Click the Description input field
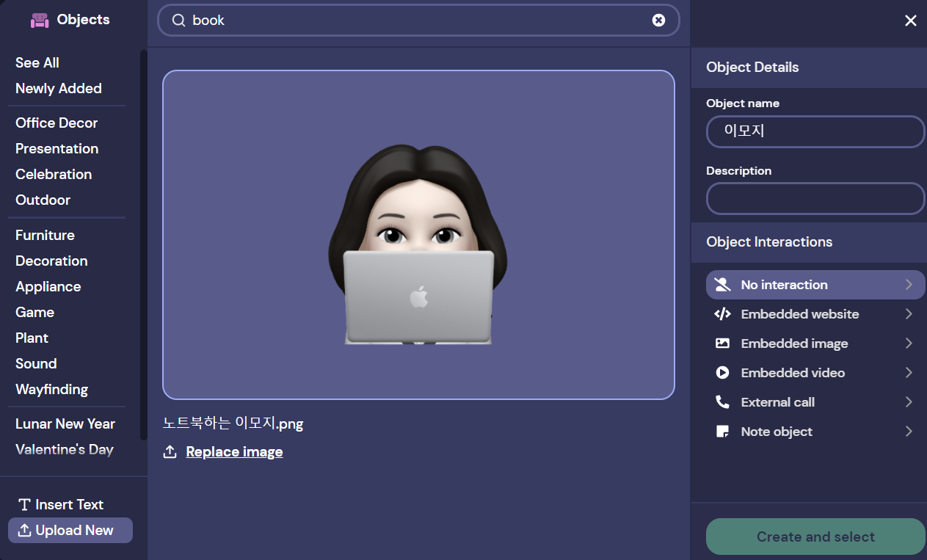 coord(815,199)
